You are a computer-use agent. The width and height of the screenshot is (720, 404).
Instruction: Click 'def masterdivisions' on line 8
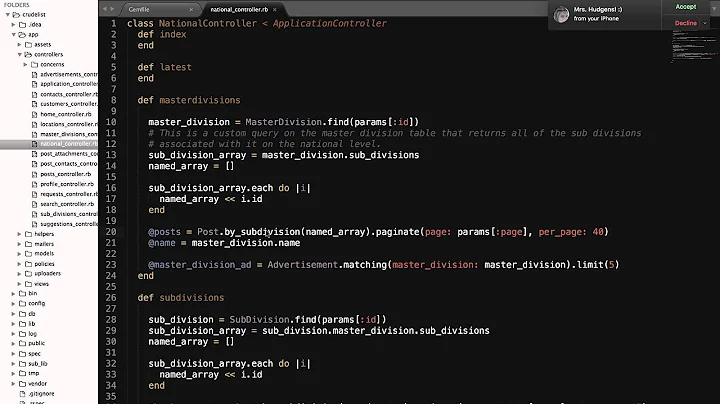point(189,100)
